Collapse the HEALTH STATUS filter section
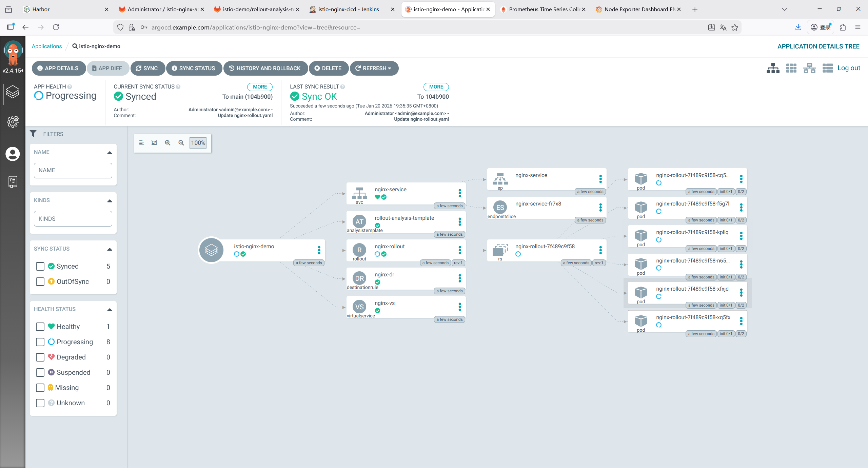 pos(110,310)
